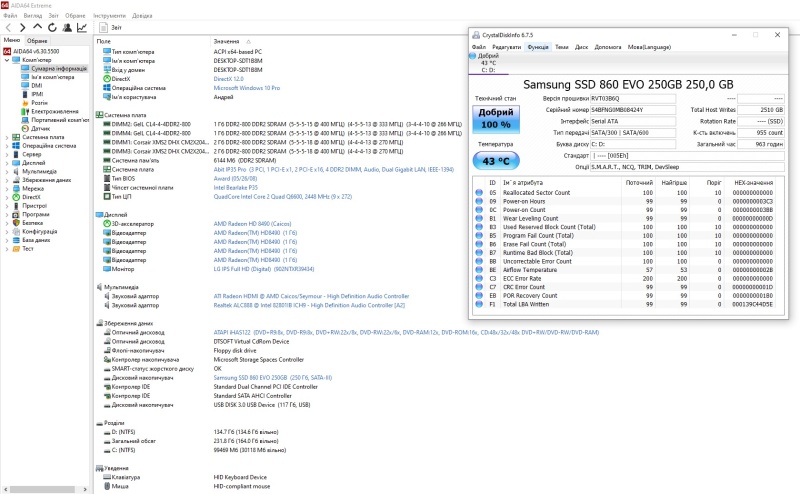Refresh the AIDA64 page with circular arrow icon
Screen dimensions: 800x494
[52, 28]
